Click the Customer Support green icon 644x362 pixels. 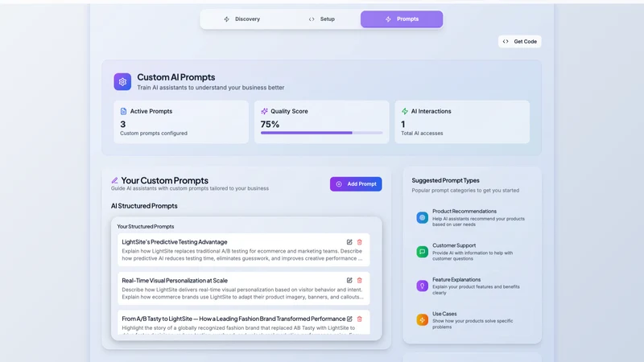(x=422, y=252)
